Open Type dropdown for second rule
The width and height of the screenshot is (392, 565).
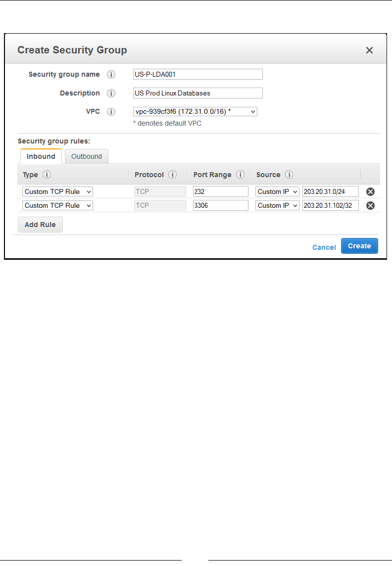(57, 206)
